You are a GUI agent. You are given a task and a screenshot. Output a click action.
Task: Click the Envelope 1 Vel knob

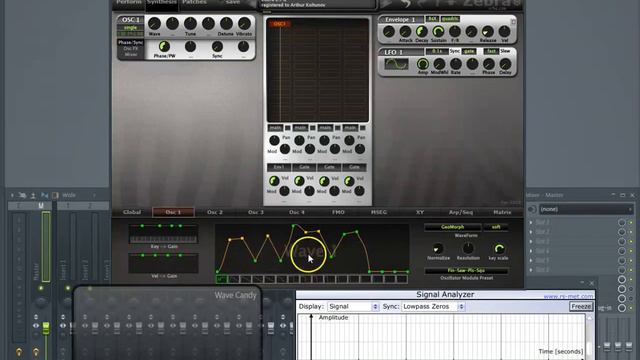coord(504,31)
